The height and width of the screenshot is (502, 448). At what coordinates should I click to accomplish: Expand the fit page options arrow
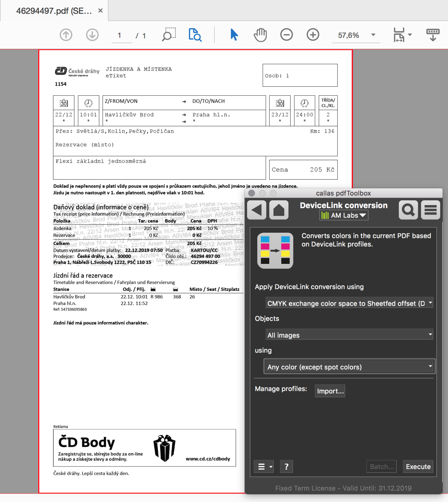click(410, 35)
